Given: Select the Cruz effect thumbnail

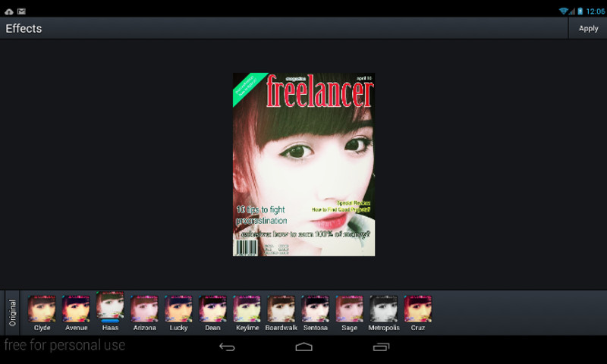Looking at the screenshot, I should coord(418,309).
